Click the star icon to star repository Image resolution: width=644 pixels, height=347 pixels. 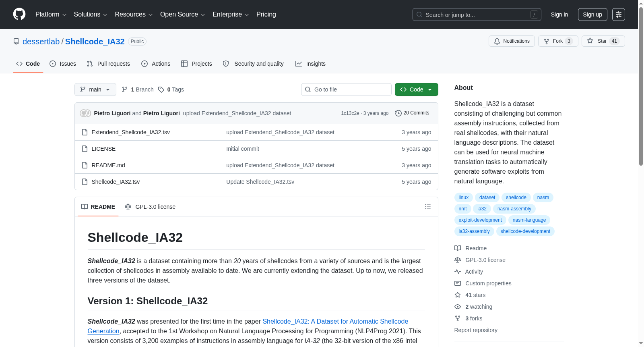(590, 41)
